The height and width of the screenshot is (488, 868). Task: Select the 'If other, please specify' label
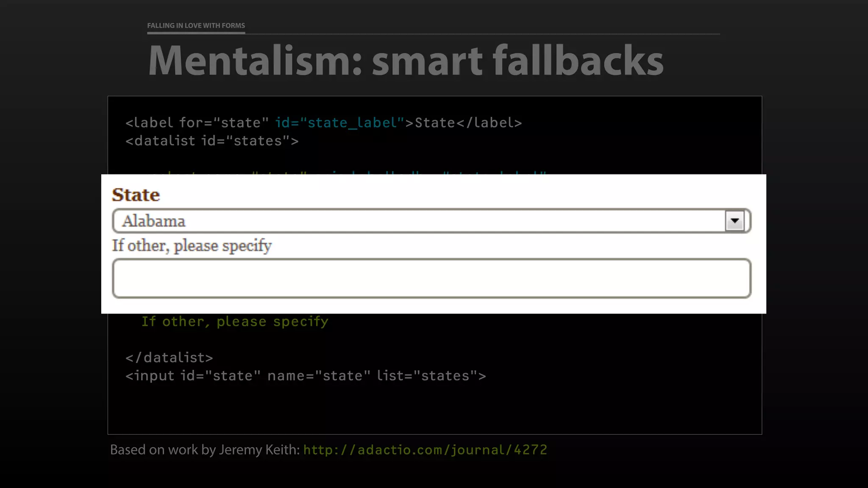(192, 246)
